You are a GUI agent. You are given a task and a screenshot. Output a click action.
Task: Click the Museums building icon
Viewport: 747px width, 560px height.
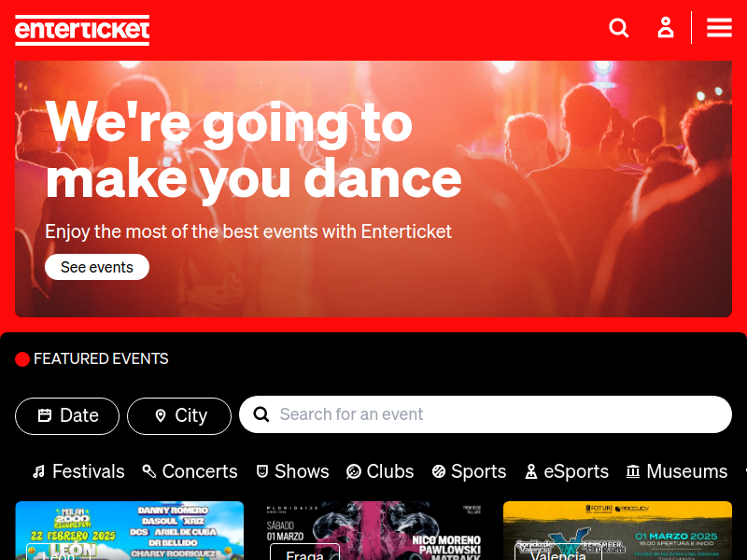633,471
